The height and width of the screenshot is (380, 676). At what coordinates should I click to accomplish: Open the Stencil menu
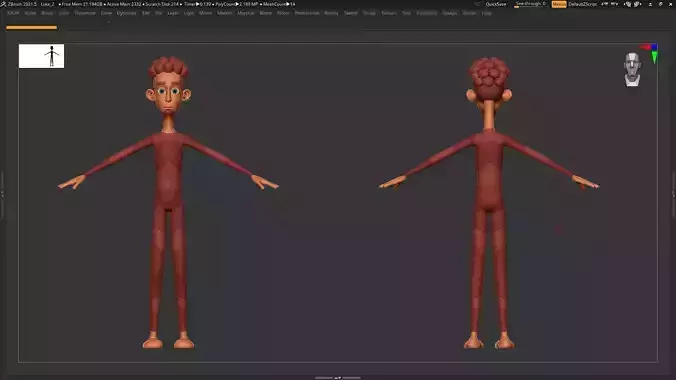pos(351,13)
